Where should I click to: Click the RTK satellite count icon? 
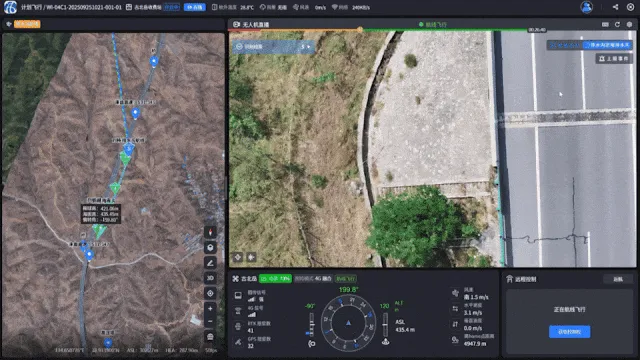[x=238, y=327]
